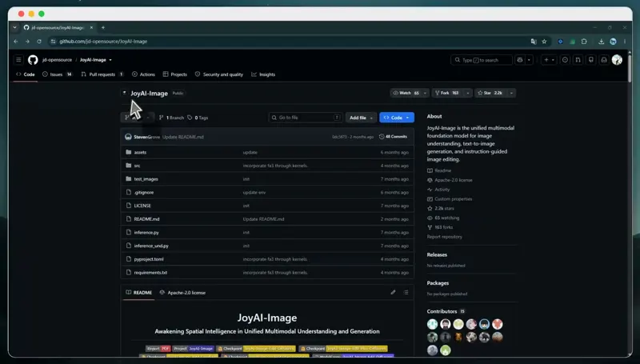The image size is (640, 364).
Task: Open the Projects tab
Action: [x=174, y=74]
